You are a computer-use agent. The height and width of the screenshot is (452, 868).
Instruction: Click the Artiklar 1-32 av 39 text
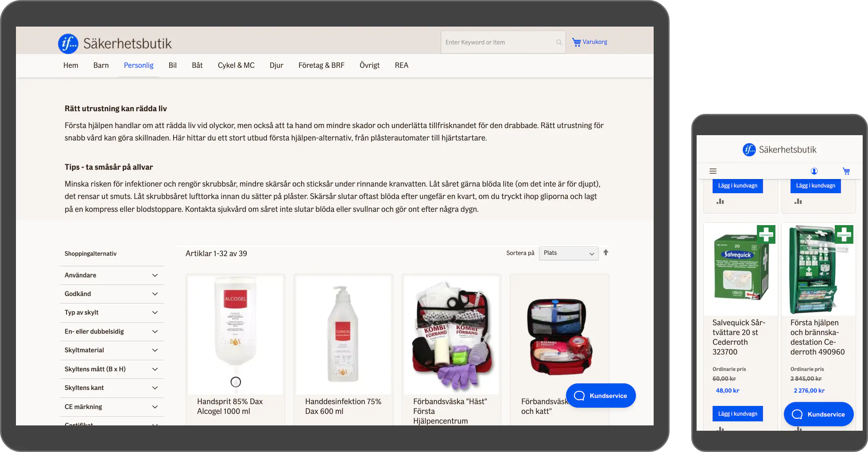pyautogui.click(x=216, y=253)
